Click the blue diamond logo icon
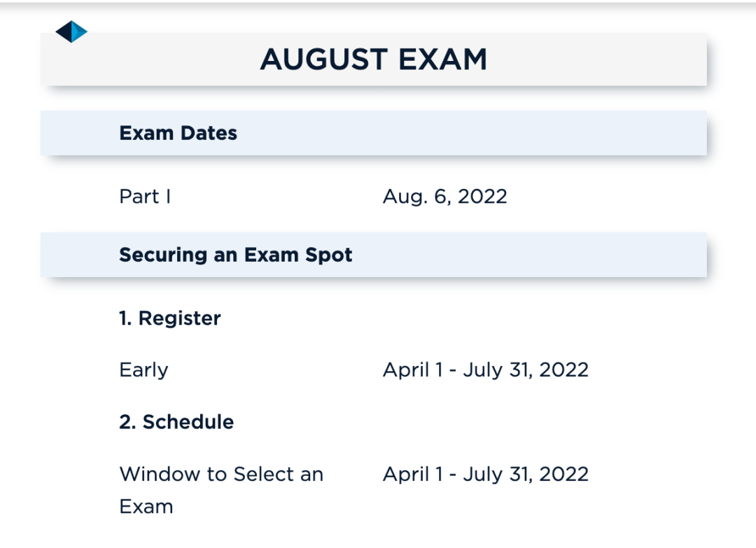Viewport: 756px width, 548px height. [x=71, y=31]
